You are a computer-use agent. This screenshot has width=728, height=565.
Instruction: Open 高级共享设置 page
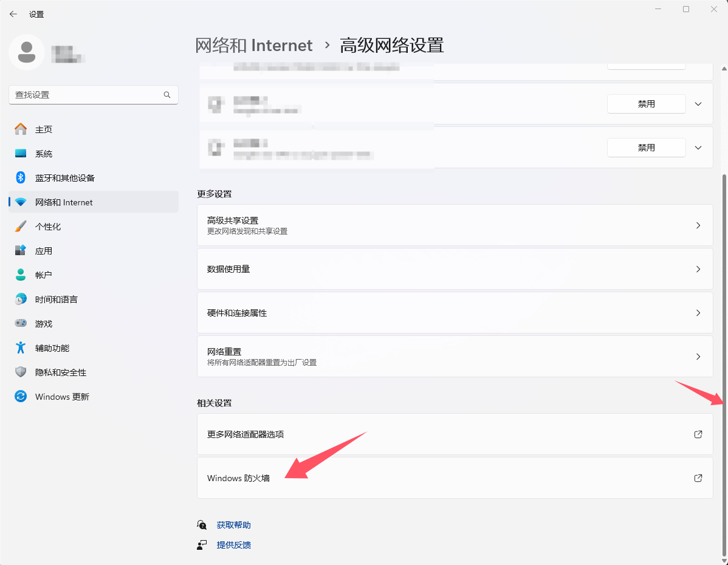(x=455, y=225)
